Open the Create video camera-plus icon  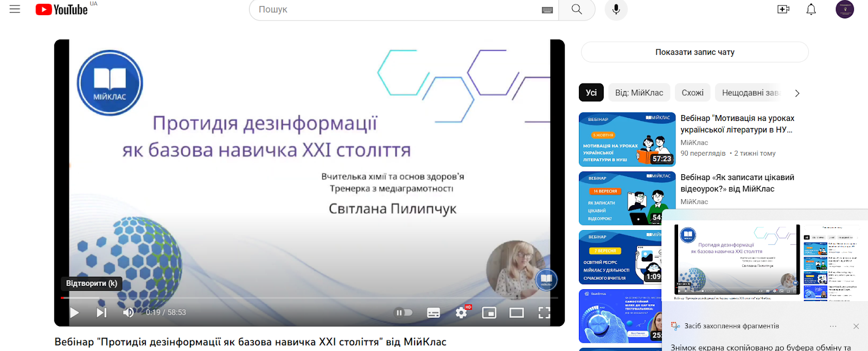click(783, 9)
